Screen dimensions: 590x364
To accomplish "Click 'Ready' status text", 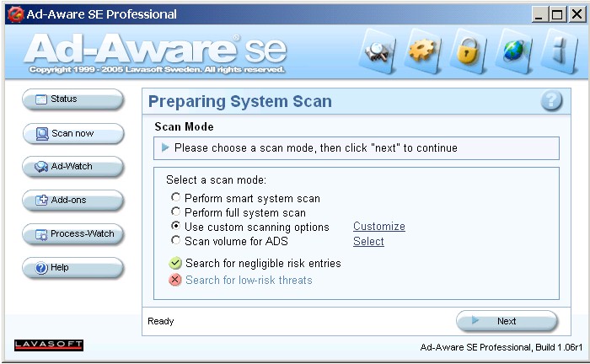I will 161,322.
